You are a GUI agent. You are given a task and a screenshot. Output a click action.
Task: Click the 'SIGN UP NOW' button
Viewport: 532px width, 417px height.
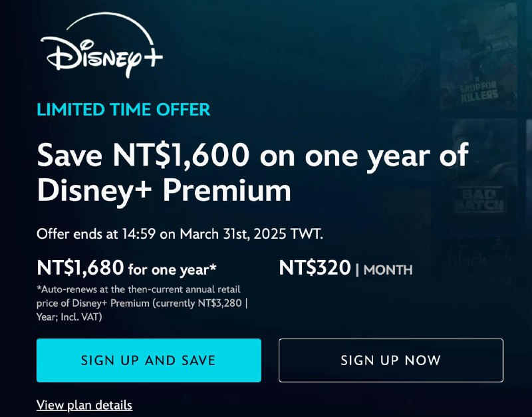point(390,360)
